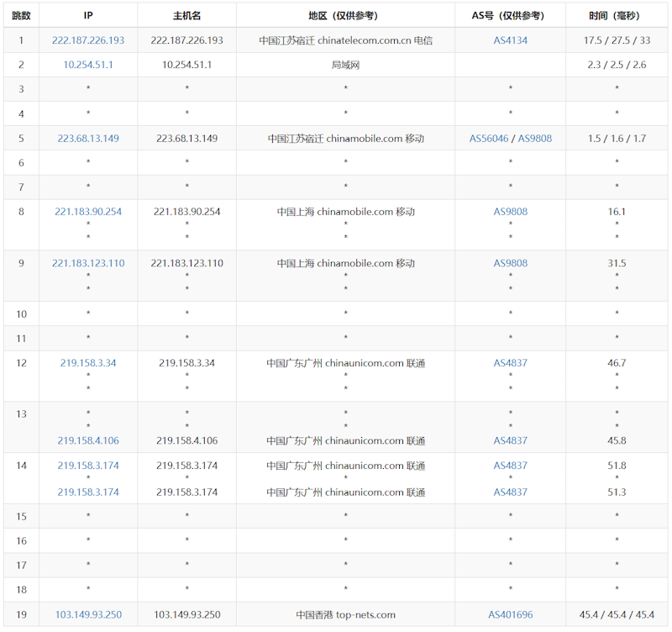Select hostname text 219.158.3.34
Image resolution: width=672 pixels, height=632 pixels.
pyautogui.click(x=186, y=363)
